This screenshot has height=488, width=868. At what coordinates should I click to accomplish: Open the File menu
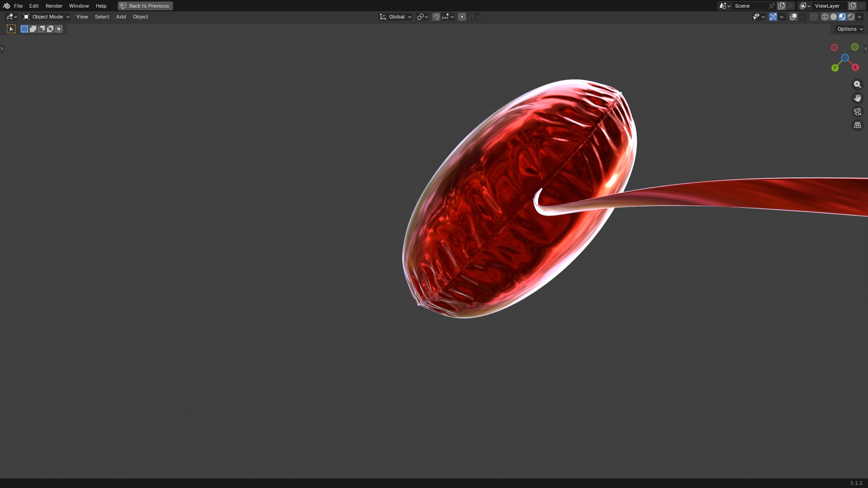[18, 6]
